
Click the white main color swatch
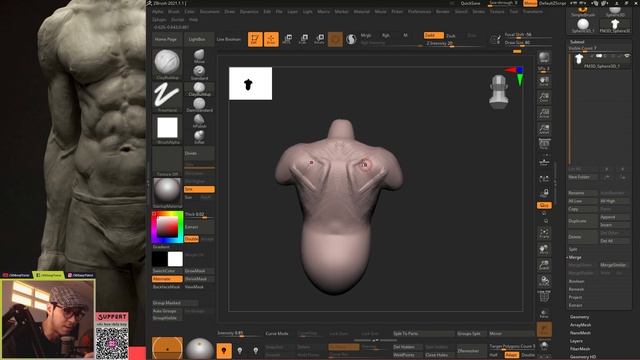click(x=175, y=259)
